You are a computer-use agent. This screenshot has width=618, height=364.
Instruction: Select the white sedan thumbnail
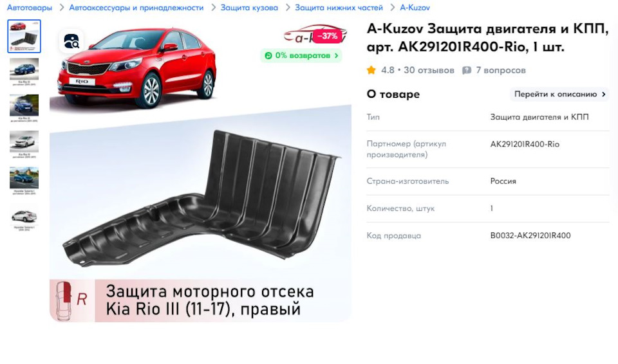click(24, 144)
